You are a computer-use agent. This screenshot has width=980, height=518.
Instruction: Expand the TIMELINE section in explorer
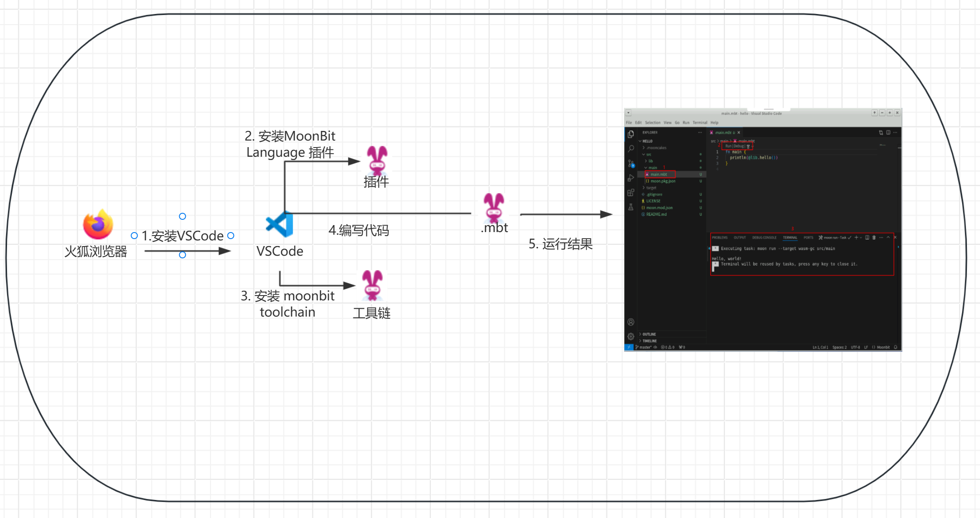(649, 341)
